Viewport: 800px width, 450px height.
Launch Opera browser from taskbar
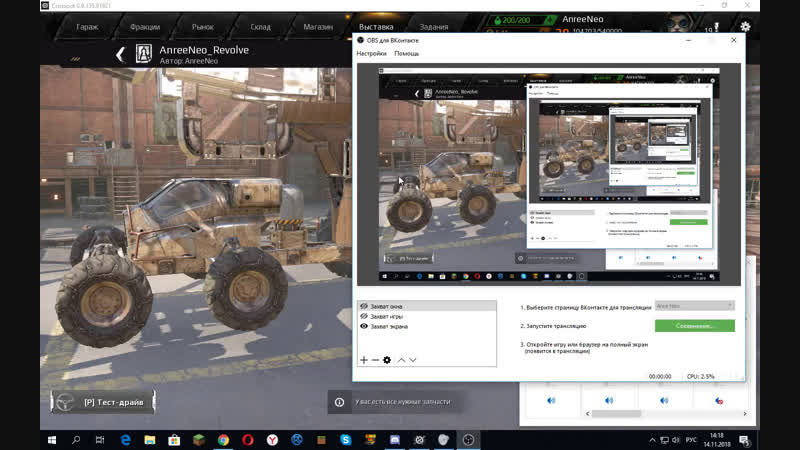[248, 440]
